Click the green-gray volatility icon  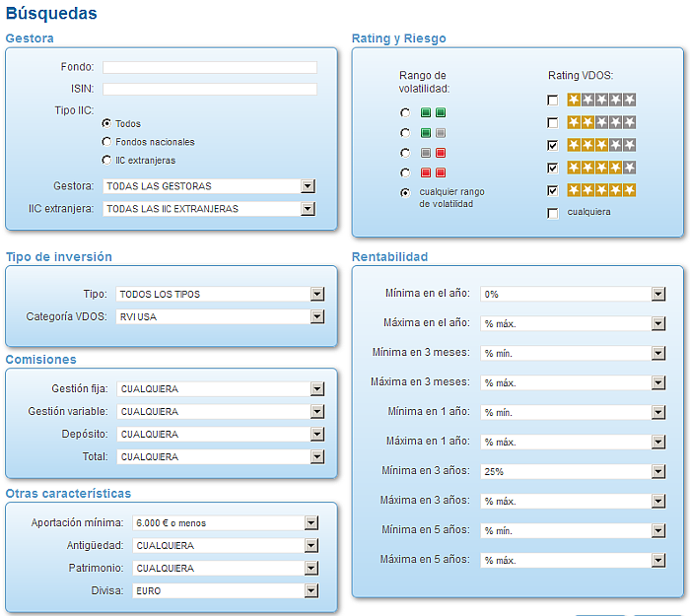click(x=433, y=133)
